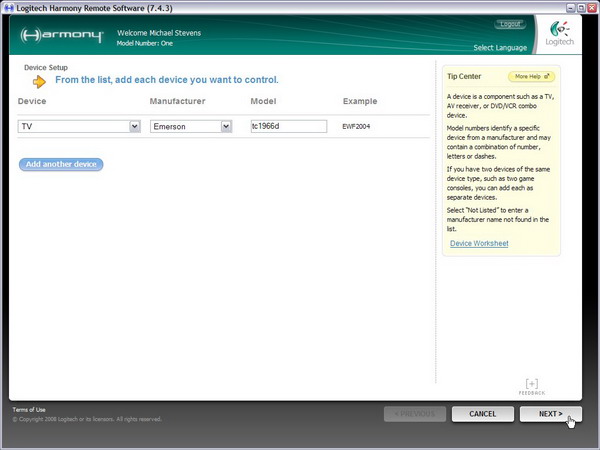The width and height of the screenshot is (600, 450).
Task: Click the Tip Center heading
Action: (x=464, y=76)
